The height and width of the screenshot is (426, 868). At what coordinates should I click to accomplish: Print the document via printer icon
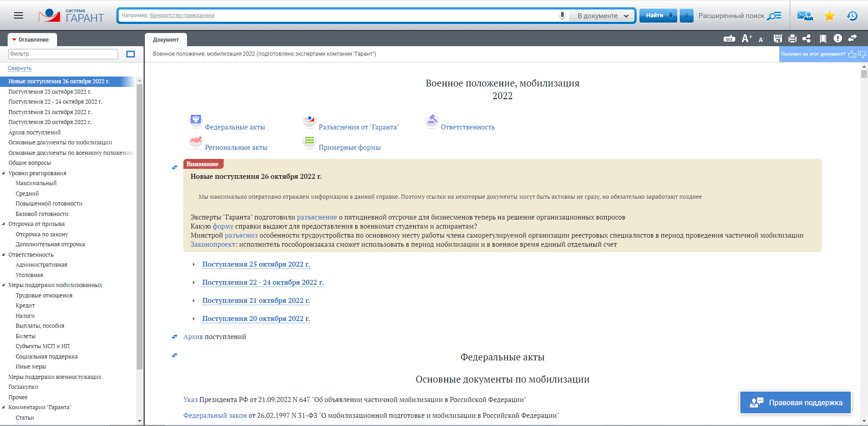(792, 39)
